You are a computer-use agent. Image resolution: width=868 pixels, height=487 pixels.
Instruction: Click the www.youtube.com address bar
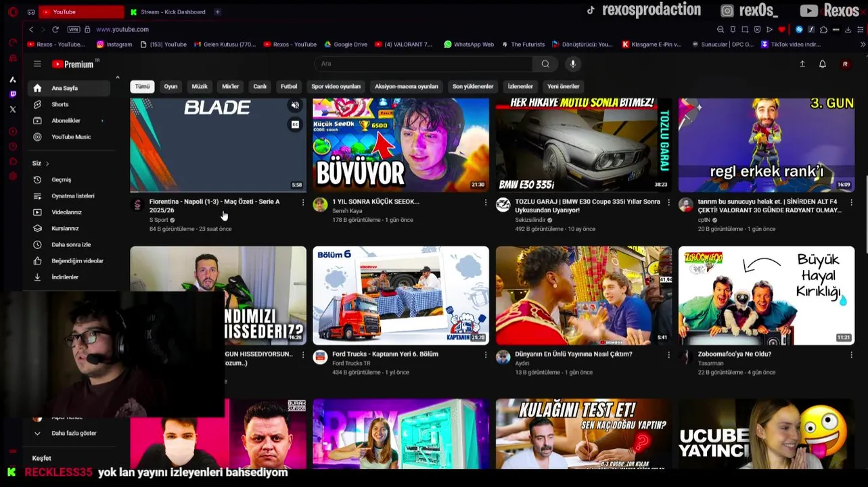click(122, 29)
